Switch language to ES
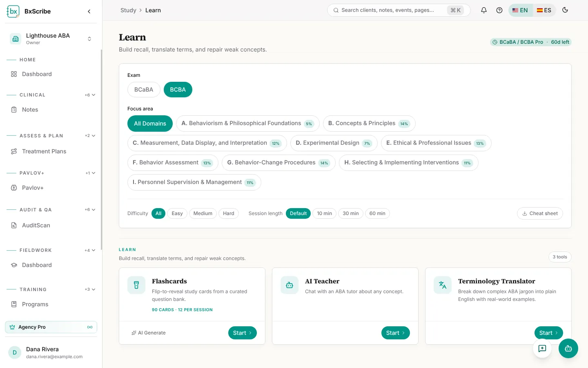 click(544, 10)
